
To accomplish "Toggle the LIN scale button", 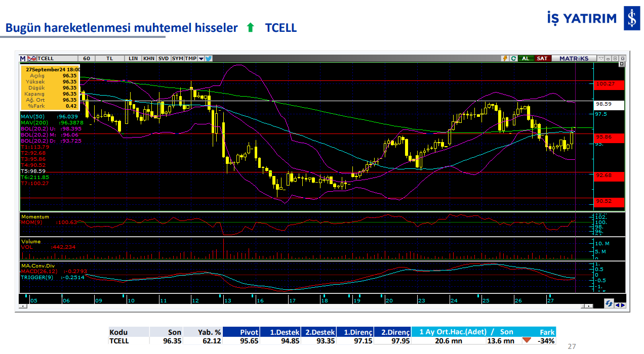I will (133, 58).
